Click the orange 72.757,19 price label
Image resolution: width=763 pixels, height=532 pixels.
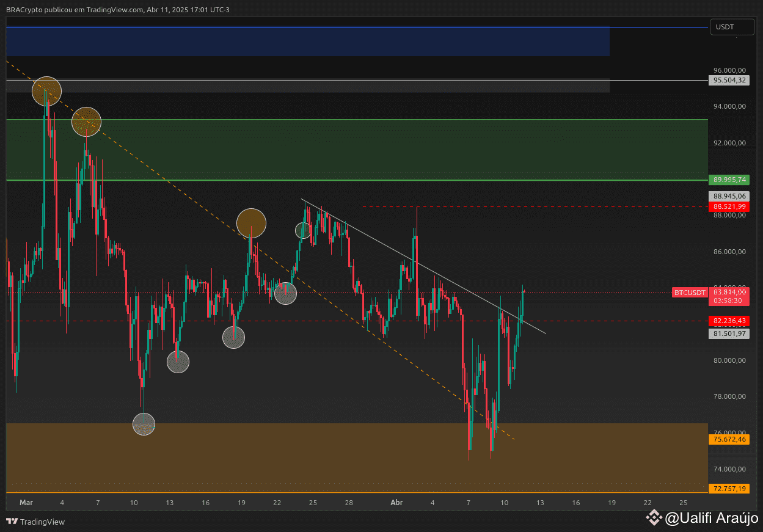click(x=729, y=489)
